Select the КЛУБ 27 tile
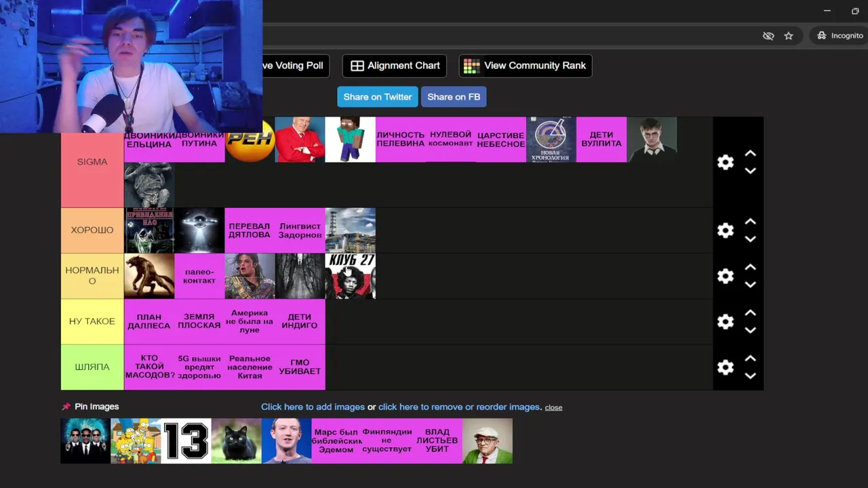 350,276
